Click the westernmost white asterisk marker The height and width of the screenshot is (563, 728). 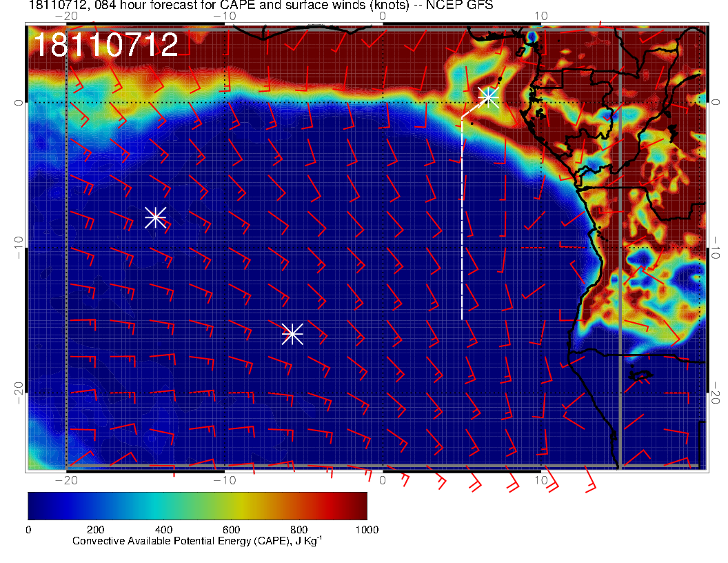(156, 217)
